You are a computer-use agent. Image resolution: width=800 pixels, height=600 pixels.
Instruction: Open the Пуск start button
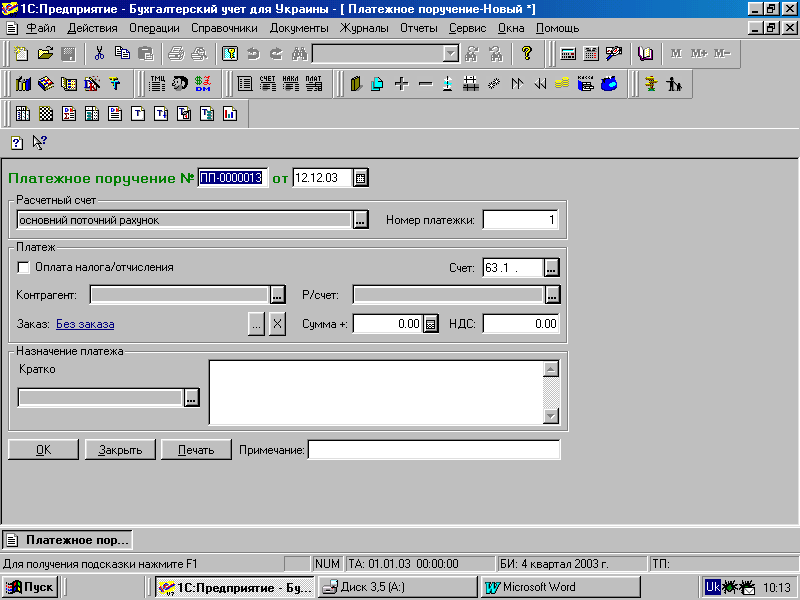tap(30, 587)
